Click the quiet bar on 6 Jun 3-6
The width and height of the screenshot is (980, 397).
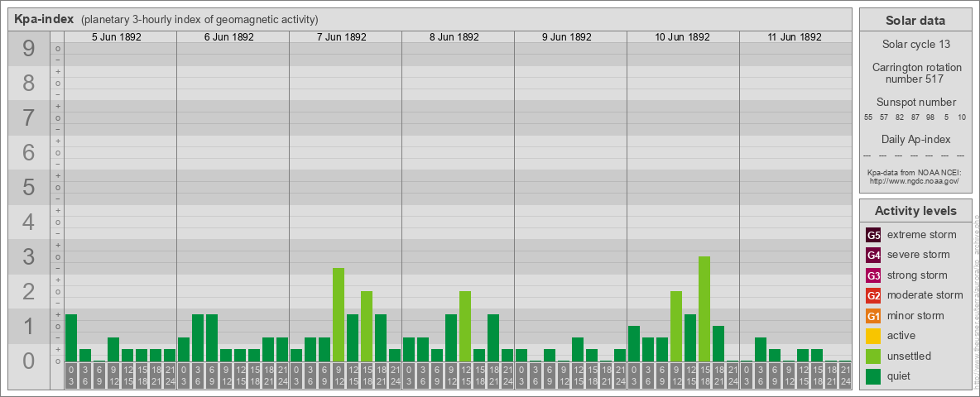pyautogui.click(x=198, y=337)
